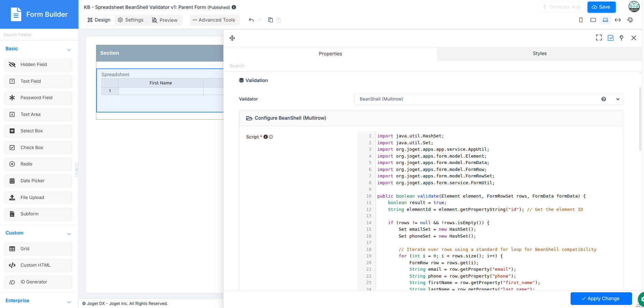Screen dimensions: 644x308
Task: Open the theme palette icon
Action: [630, 20]
